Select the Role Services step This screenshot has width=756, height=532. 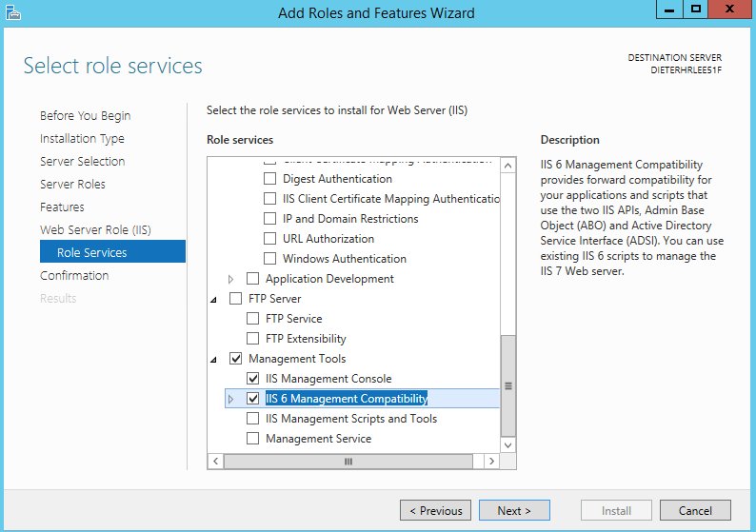pyautogui.click(x=112, y=251)
